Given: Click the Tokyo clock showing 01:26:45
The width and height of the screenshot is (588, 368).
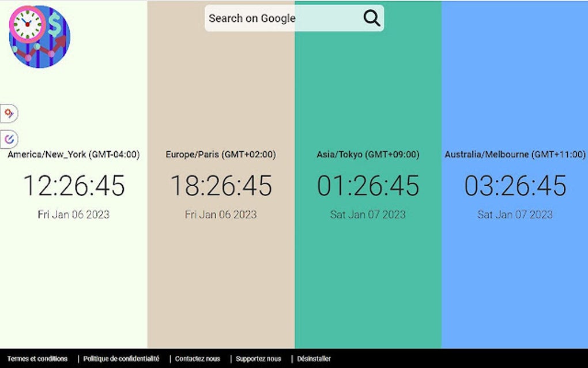Looking at the screenshot, I should [368, 186].
